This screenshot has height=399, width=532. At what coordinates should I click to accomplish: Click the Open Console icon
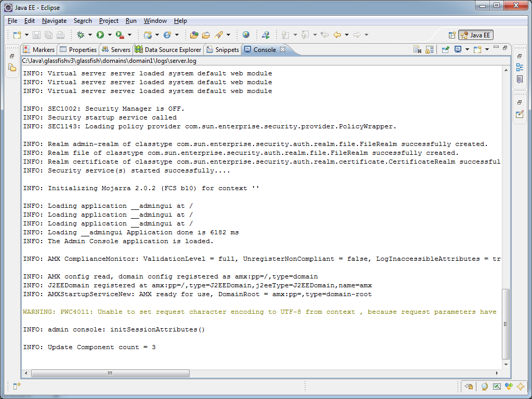click(477, 49)
